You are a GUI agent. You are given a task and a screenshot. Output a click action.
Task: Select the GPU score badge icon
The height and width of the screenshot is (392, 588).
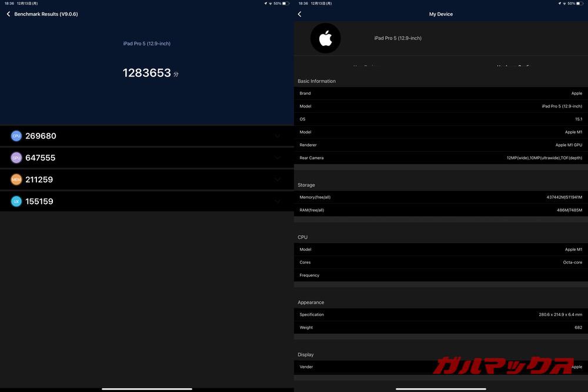[16, 158]
